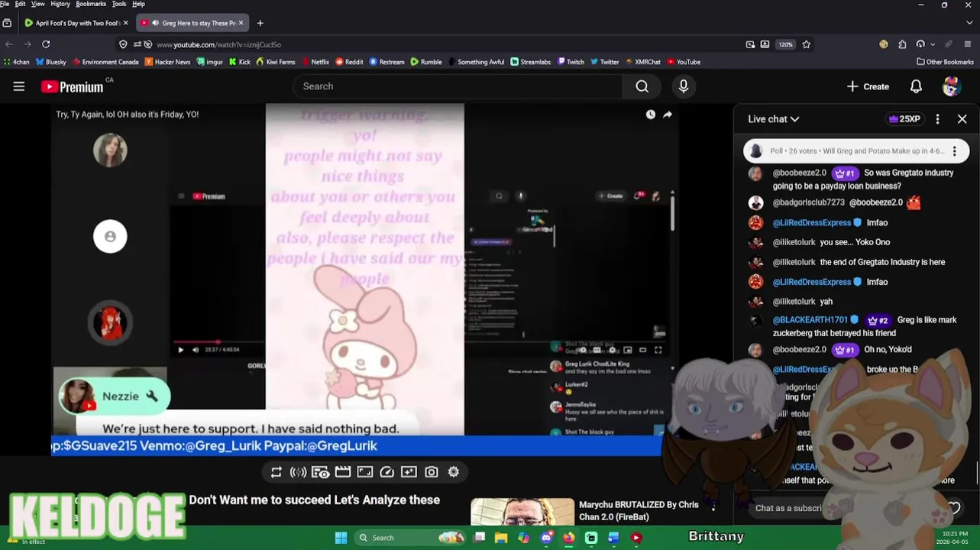This screenshot has width=980, height=550.
Task: Open the Bluesky bookmark
Action: point(50,62)
